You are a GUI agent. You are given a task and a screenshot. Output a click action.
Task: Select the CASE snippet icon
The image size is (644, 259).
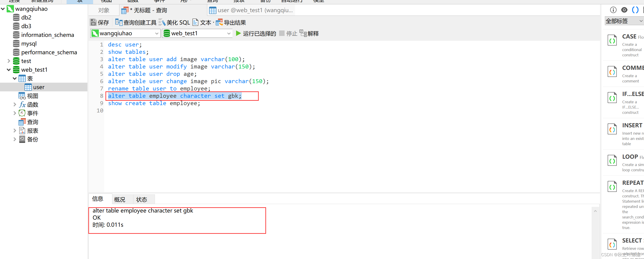pyautogui.click(x=612, y=40)
